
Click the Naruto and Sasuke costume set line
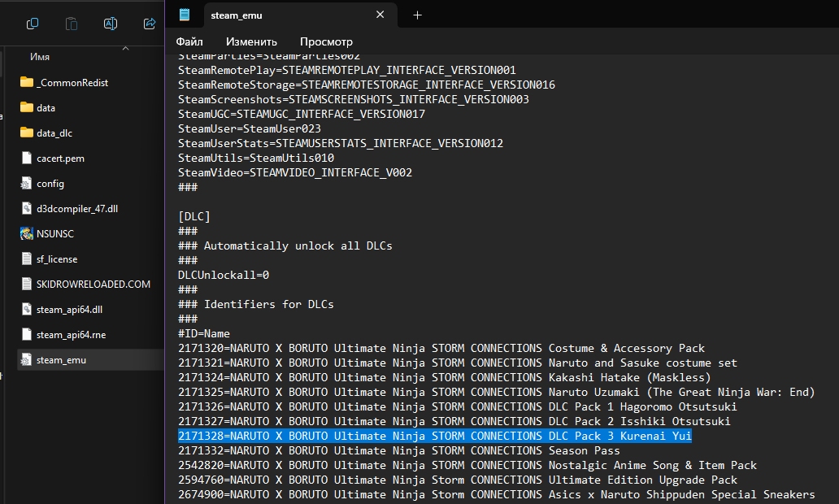point(458,363)
